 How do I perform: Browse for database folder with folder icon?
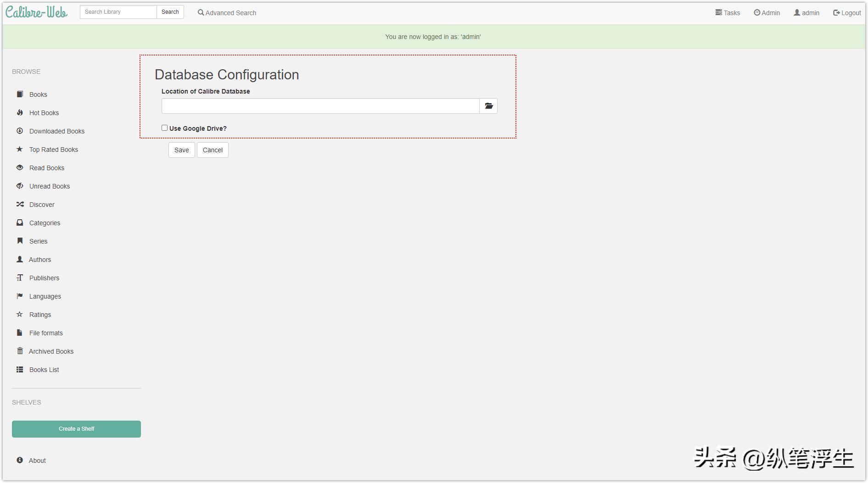pyautogui.click(x=488, y=106)
